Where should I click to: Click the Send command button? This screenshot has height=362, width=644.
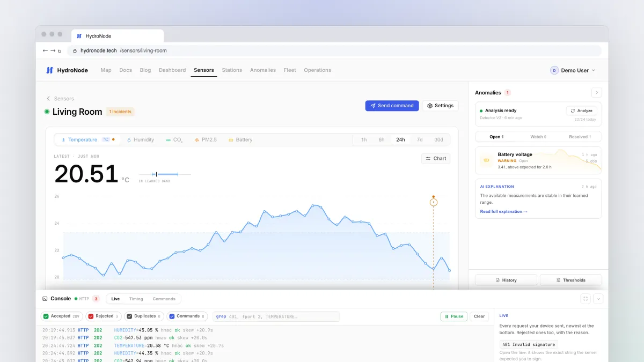(392, 106)
